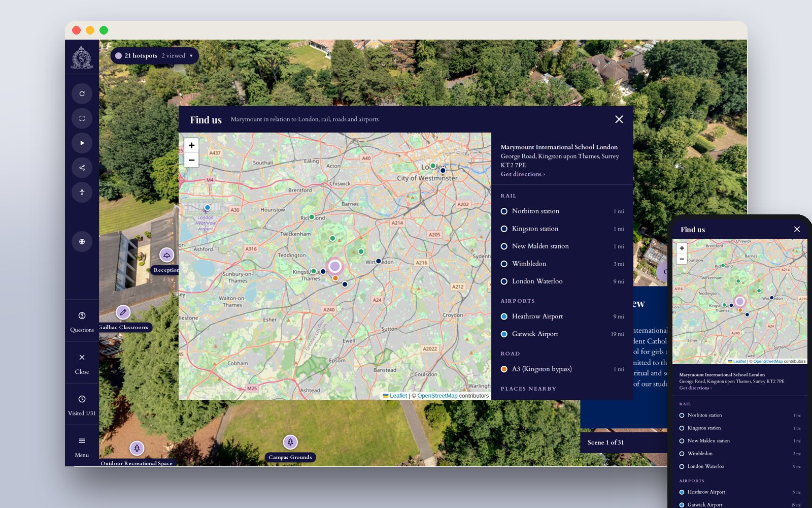Screen dimensions: 812x508
Task: Open the Visited 1/31 history
Action: point(82,405)
